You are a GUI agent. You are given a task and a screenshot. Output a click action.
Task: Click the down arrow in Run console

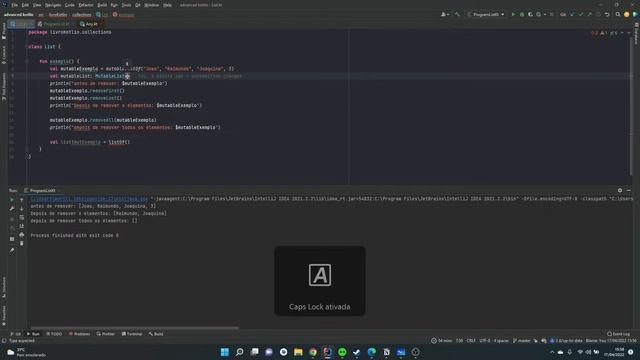tap(22, 209)
